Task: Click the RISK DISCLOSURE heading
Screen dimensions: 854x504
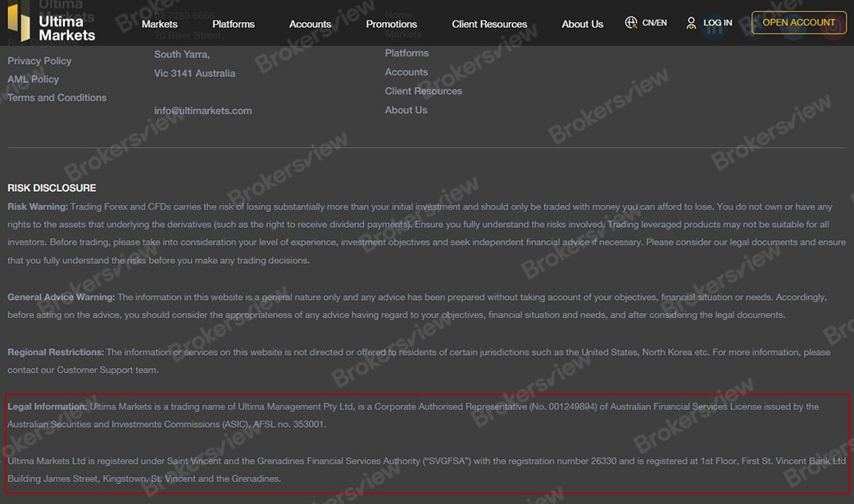Action: tap(52, 188)
